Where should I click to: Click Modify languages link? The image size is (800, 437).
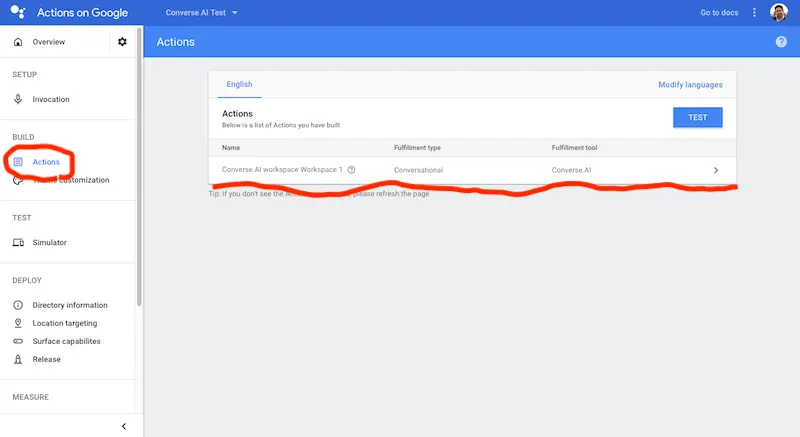pos(690,85)
